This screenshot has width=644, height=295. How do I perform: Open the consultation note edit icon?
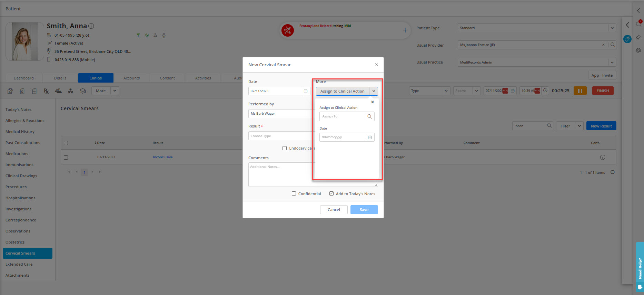pos(10,91)
